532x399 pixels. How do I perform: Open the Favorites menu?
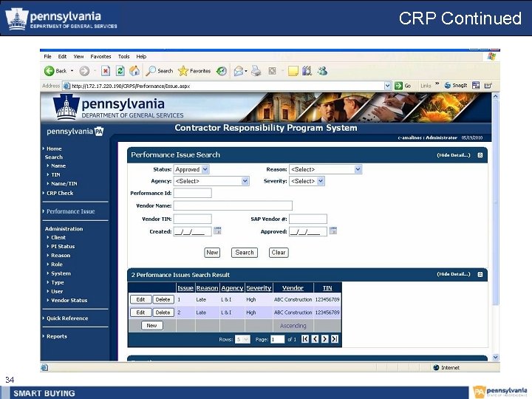point(100,57)
